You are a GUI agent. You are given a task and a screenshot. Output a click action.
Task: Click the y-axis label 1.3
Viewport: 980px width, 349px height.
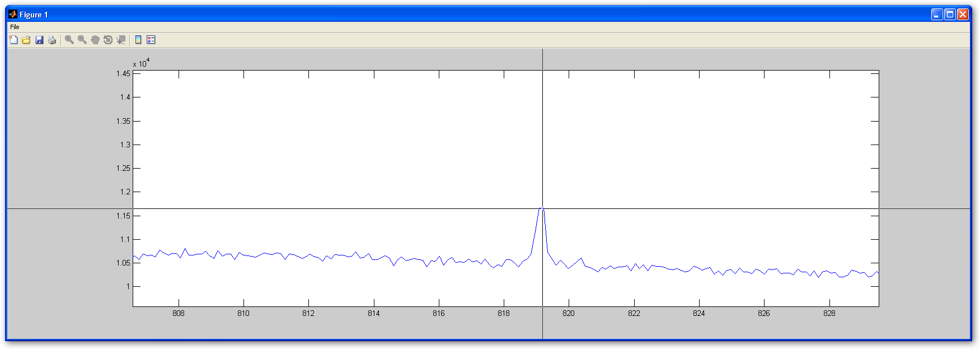pyautogui.click(x=125, y=145)
